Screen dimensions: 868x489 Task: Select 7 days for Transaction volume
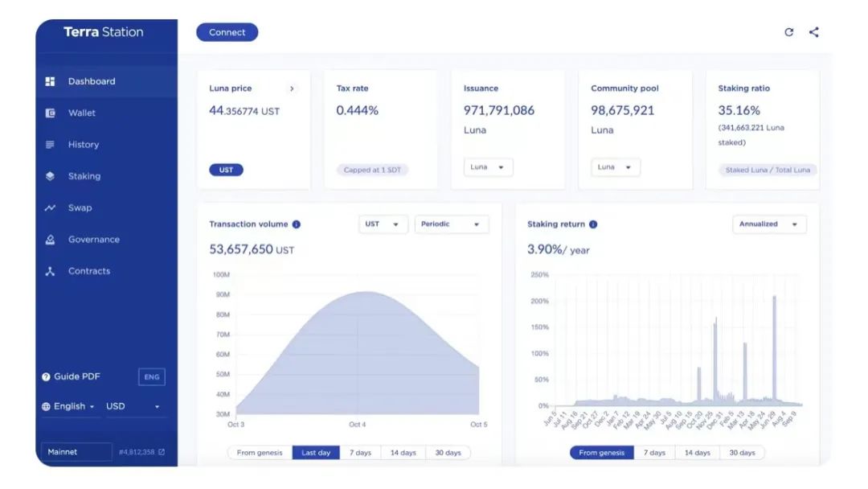[x=360, y=453]
